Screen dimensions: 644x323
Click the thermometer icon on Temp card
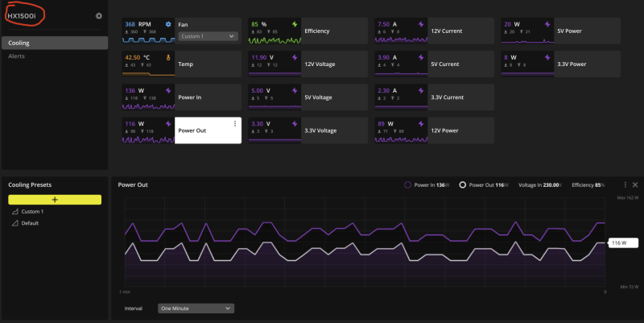[168, 57]
